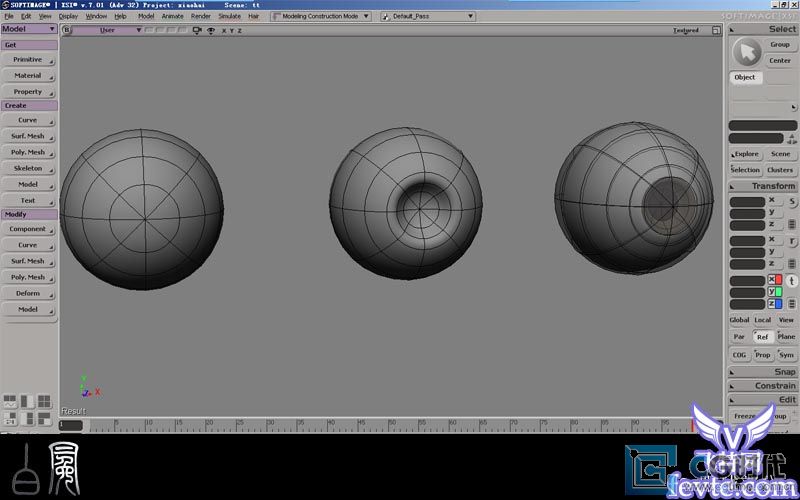Enable Global transform mode

pyautogui.click(x=739, y=320)
